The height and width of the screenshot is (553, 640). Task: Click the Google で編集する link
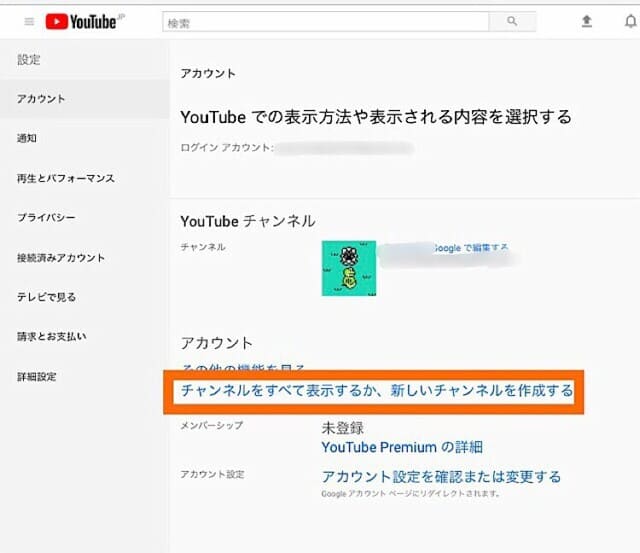pos(469,248)
